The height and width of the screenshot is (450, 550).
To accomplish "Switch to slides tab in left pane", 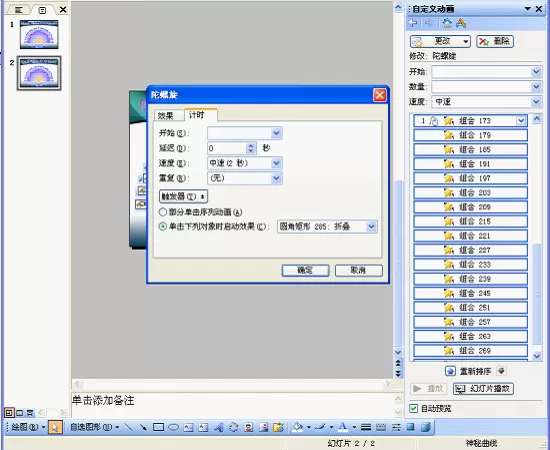I will tap(42, 10).
